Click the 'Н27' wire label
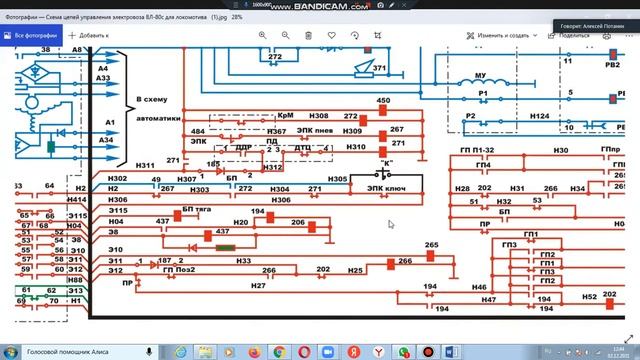This screenshot has width=640, height=360. click(x=258, y=286)
